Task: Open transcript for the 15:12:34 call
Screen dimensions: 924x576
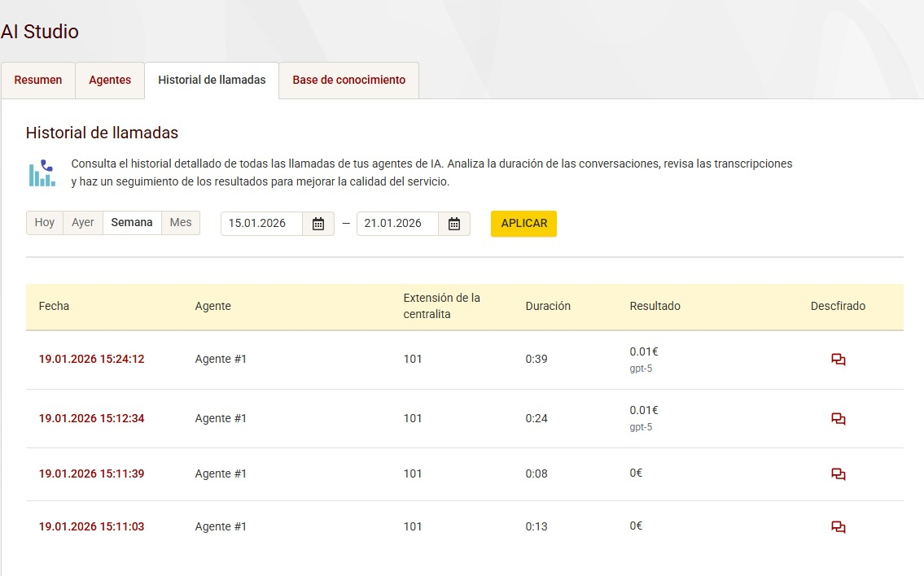Action: click(x=838, y=419)
